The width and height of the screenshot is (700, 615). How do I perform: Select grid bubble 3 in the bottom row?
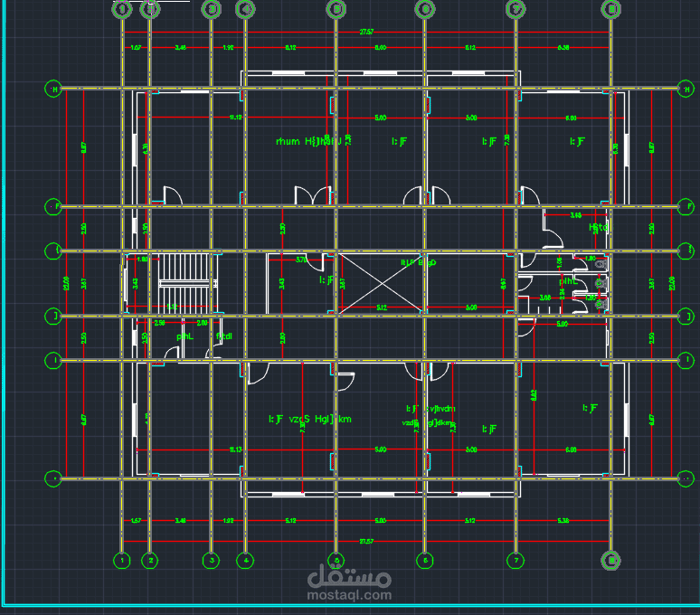point(211,561)
